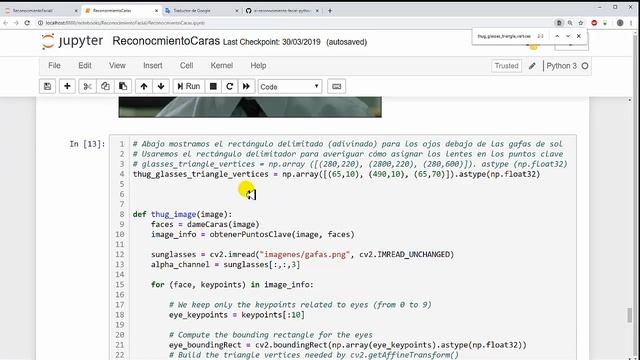This screenshot has width=640, height=360.
Task: Go to next find result
Action: (x=568, y=36)
